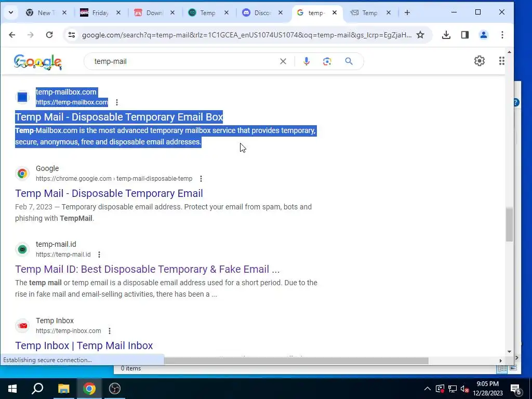Open the Chrome profile icon

[484, 35]
